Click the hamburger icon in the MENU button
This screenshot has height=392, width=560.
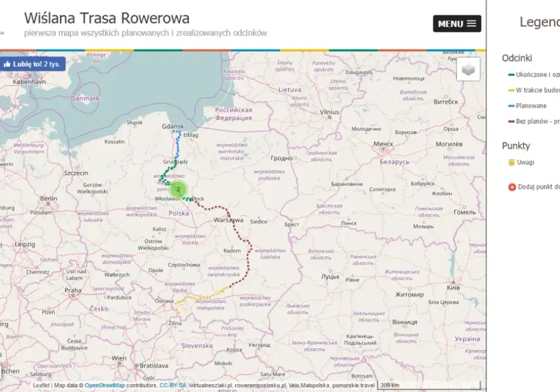[x=472, y=24]
